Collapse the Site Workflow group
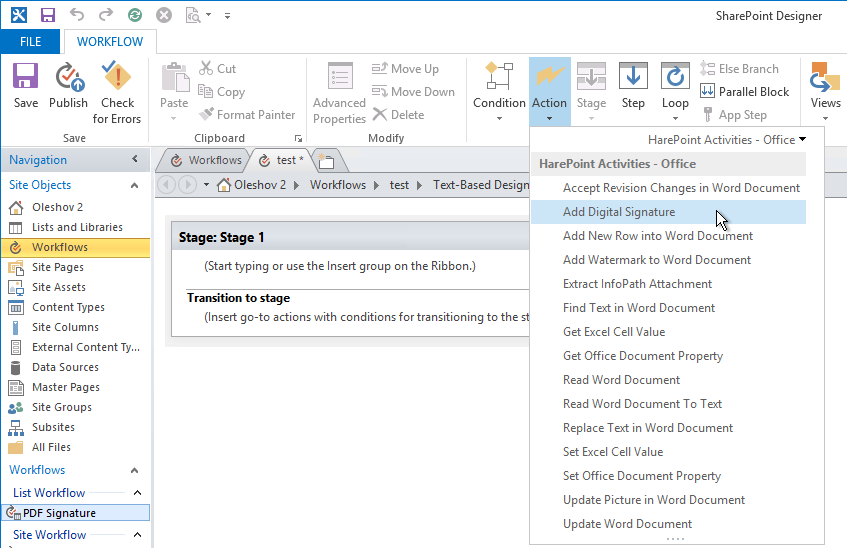Viewport: 847px width, 548px height. click(138, 535)
